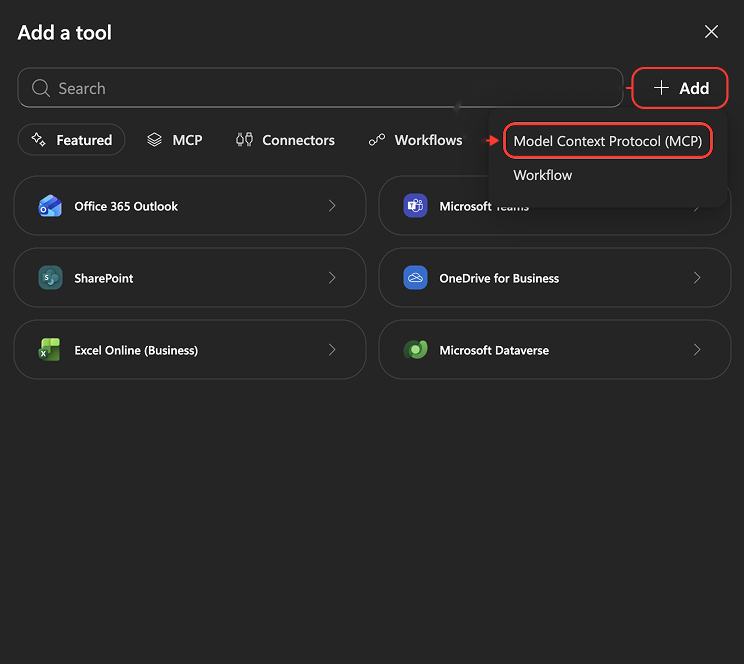Viewport: 744px width, 664px height.
Task: Expand Office 365 Outlook with its chevron
Action: 332,206
